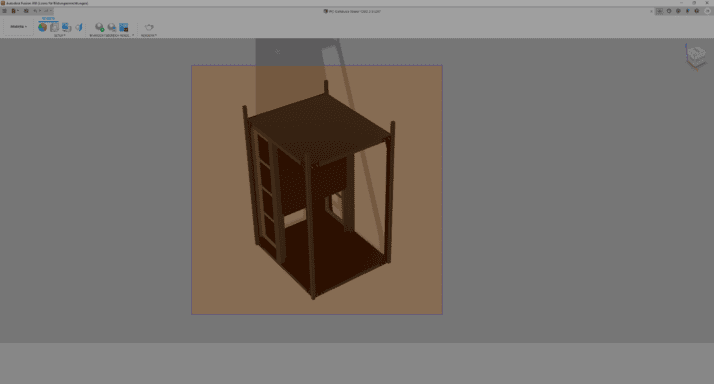Open the workspace switcher dropdown beside the toolbar
The width and height of the screenshot is (714, 384).
[18, 26]
